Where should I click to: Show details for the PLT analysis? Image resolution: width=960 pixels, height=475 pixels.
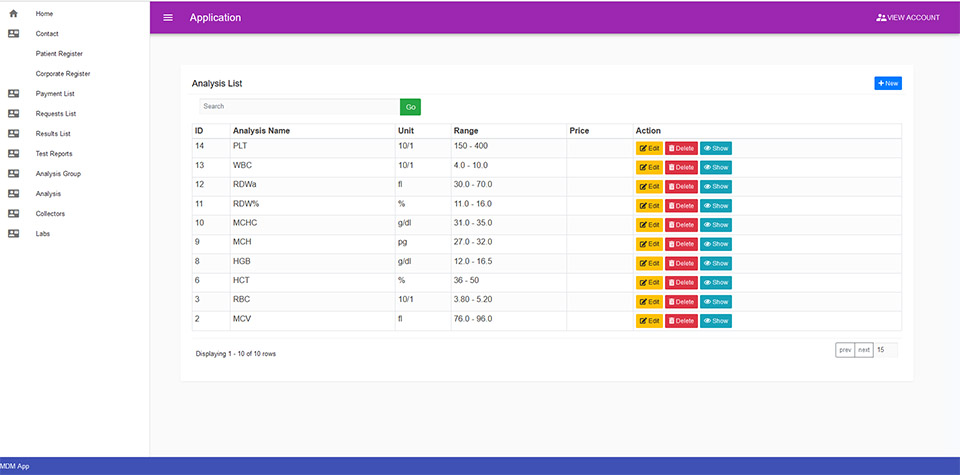[716, 148]
